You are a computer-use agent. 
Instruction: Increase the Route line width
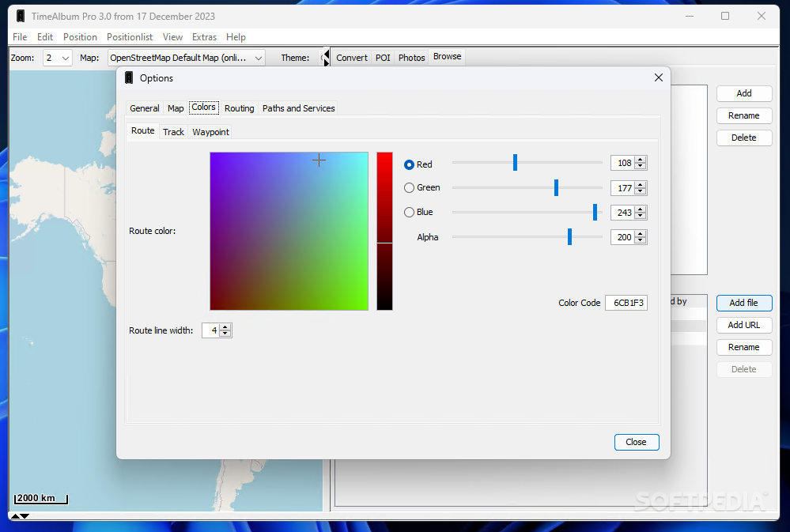225,327
